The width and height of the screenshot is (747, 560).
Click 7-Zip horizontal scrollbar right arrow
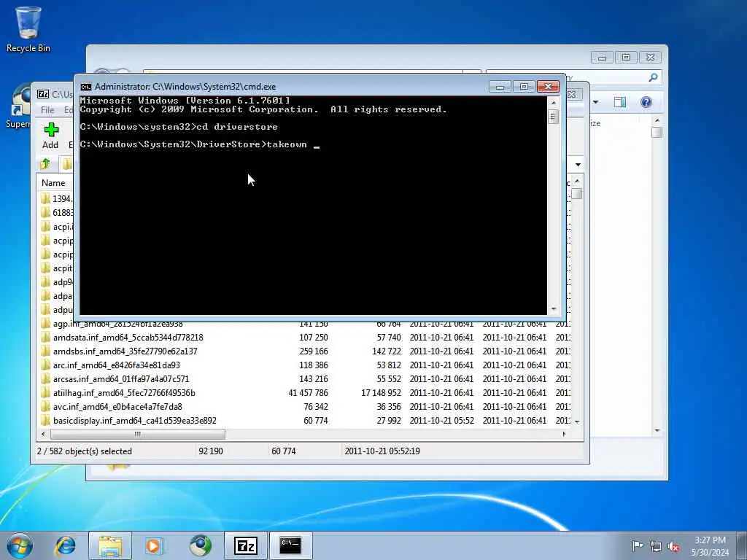564,434
